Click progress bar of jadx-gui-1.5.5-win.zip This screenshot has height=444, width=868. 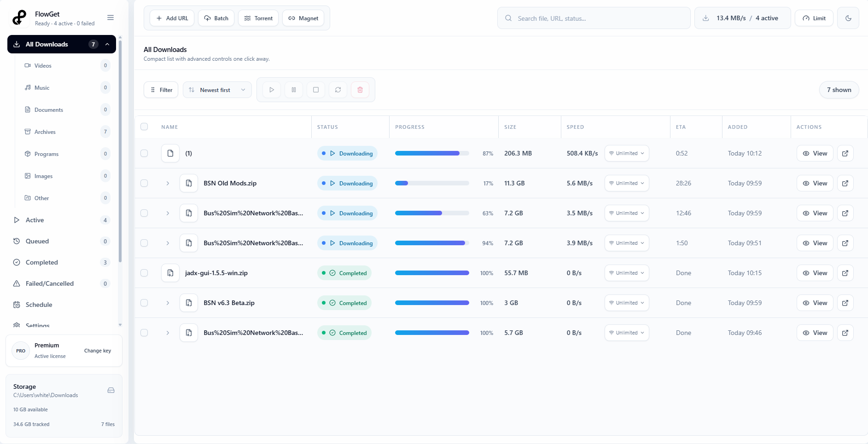(x=432, y=273)
